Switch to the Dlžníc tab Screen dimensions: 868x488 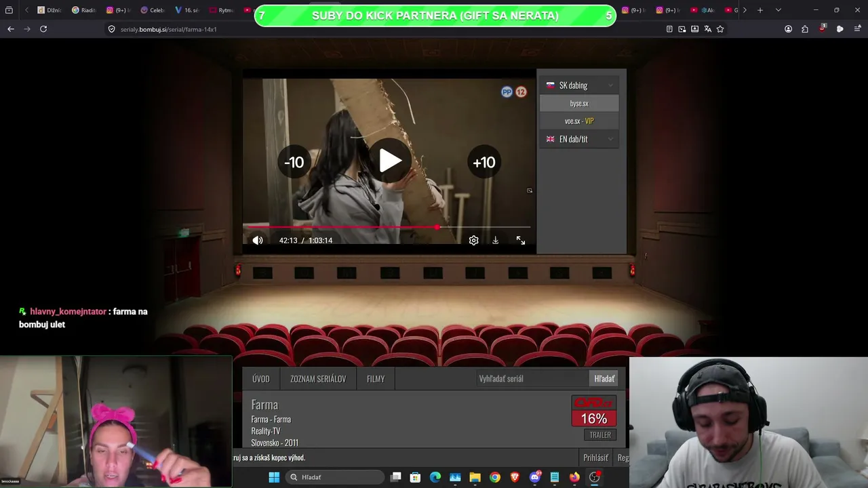50,10
